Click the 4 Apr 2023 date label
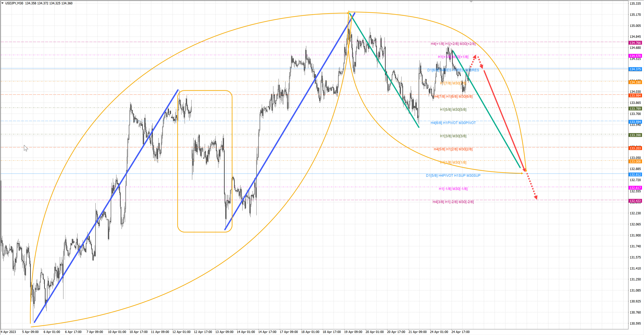This screenshot has width=644, height=335. pos(8,332)
